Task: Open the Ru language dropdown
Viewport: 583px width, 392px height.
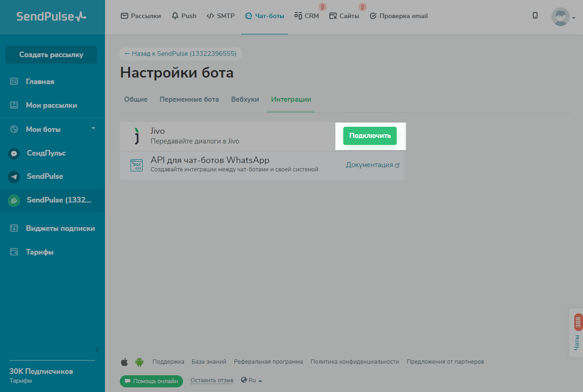Action: [252, 380]
